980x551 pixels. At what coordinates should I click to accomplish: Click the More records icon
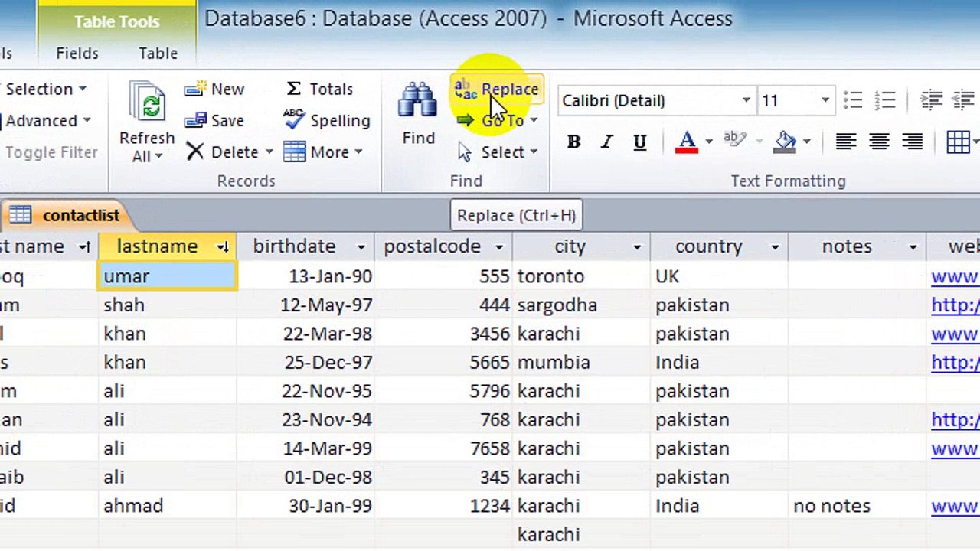[x=294, y=152]
